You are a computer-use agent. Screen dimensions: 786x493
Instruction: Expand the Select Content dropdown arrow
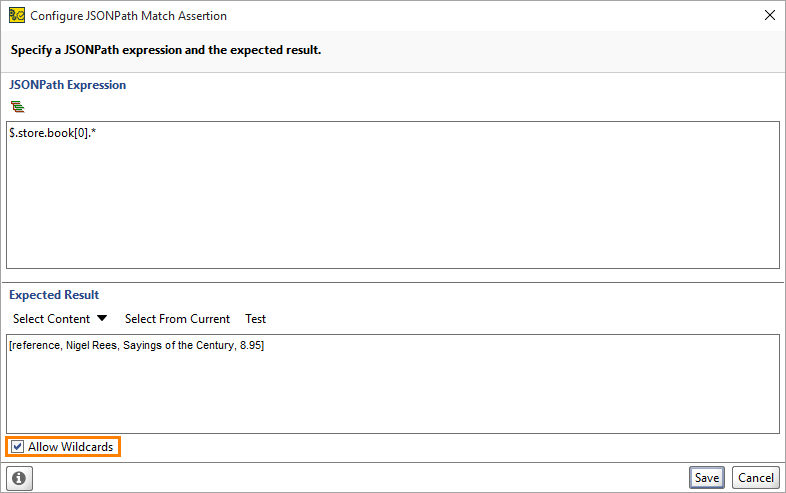pyautogui.click(x=102, y=318)
